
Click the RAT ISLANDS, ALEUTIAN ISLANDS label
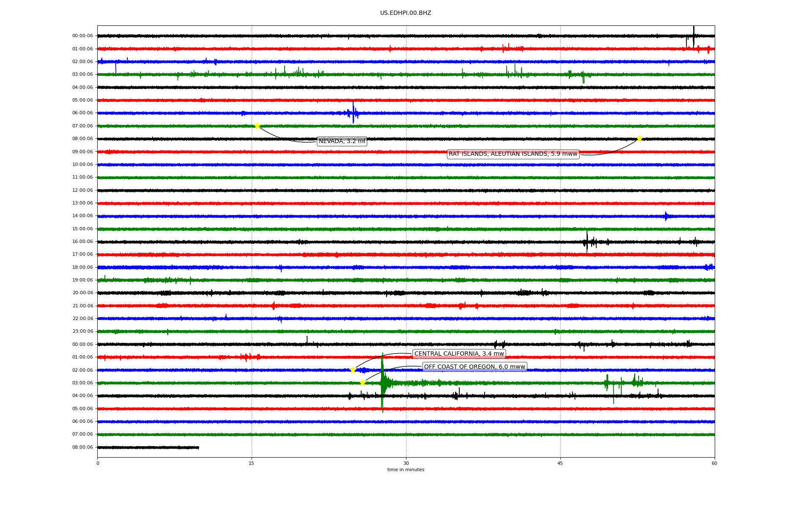pyautogui.click(x=513, y=154)
